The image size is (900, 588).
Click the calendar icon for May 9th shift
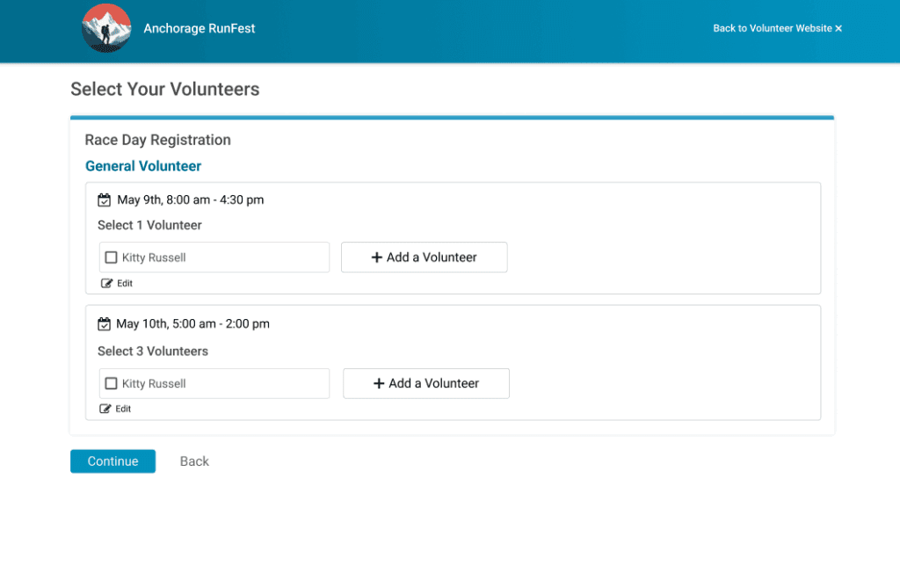(x=105, y=200)
